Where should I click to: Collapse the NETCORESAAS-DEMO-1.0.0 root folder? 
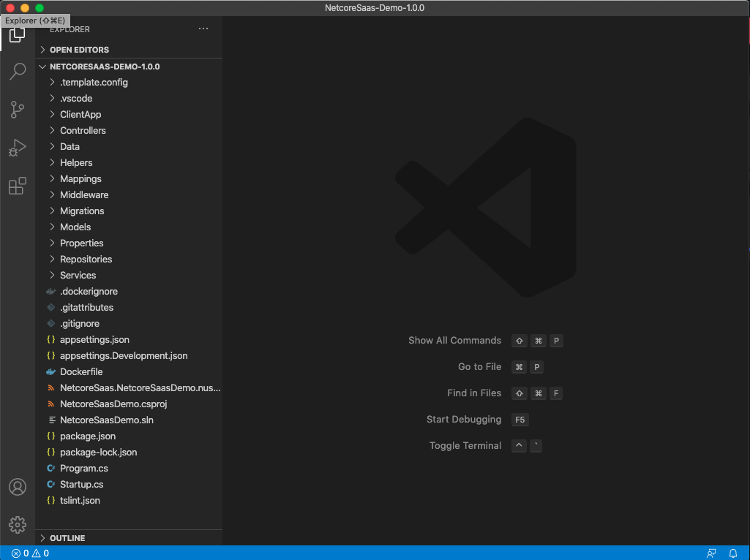[104, 67]
